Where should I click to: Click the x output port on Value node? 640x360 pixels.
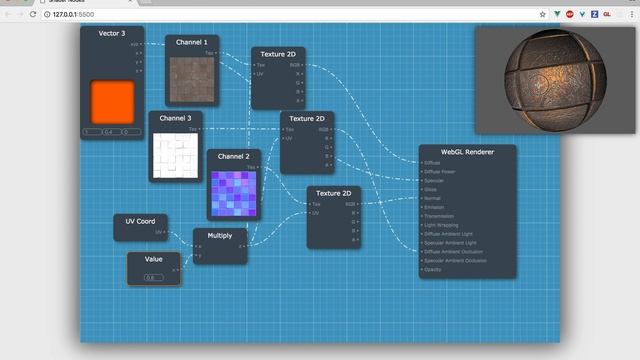point(178,270)
